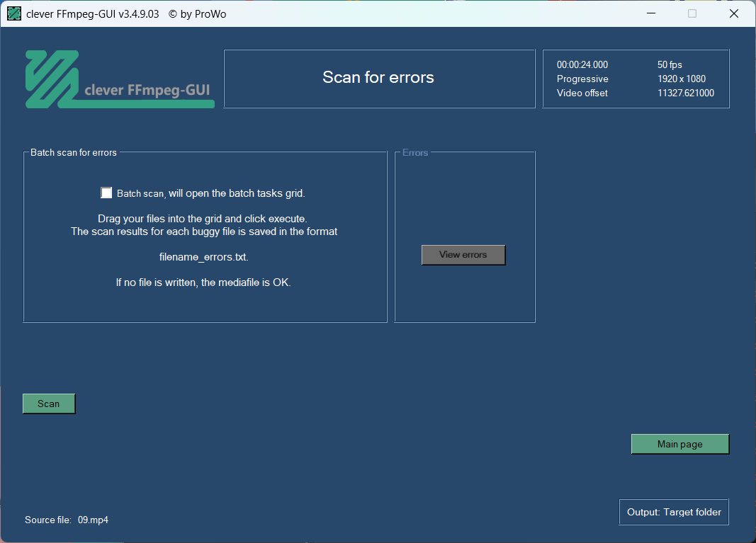Image resolution: width=756 pixels, height=543 pixels.
Task: Click the filename_errors.txt text
Action: (x=203, y=257)
